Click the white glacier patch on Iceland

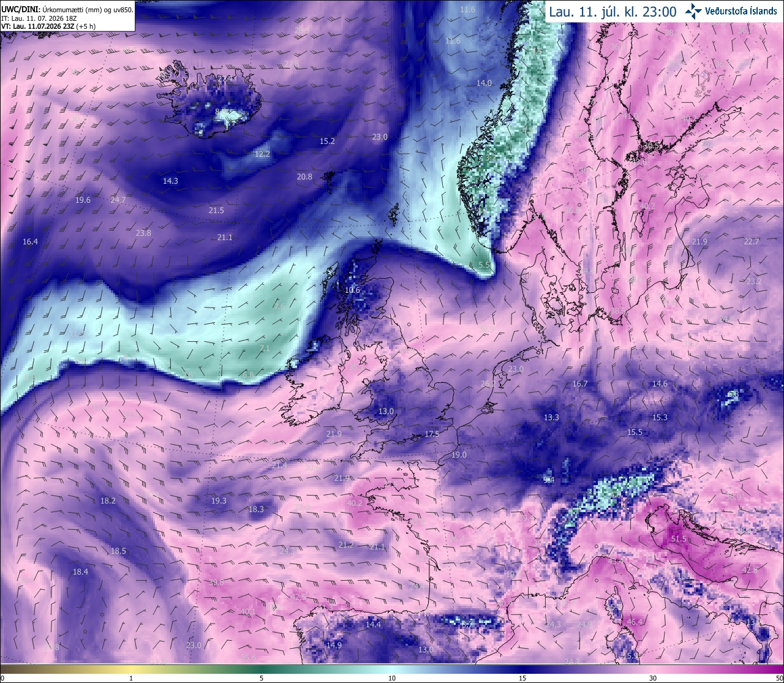233,116
